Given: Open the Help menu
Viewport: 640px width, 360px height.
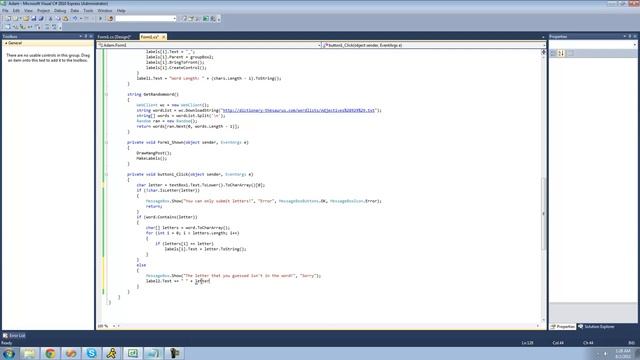Looking at the screenshot, I should [x=121, y=11].
